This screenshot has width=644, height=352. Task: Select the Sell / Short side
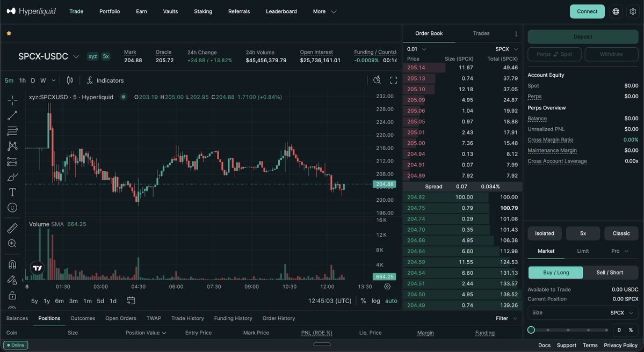[610, 273]
